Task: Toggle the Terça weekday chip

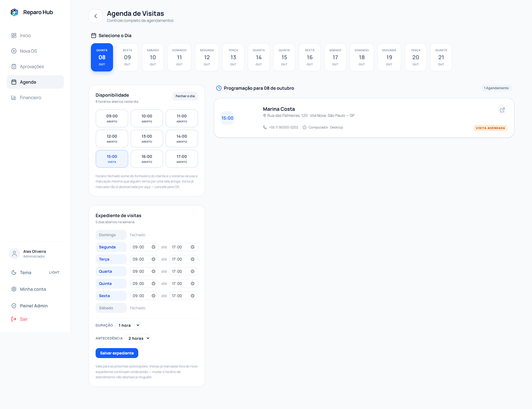Action: 111,259
